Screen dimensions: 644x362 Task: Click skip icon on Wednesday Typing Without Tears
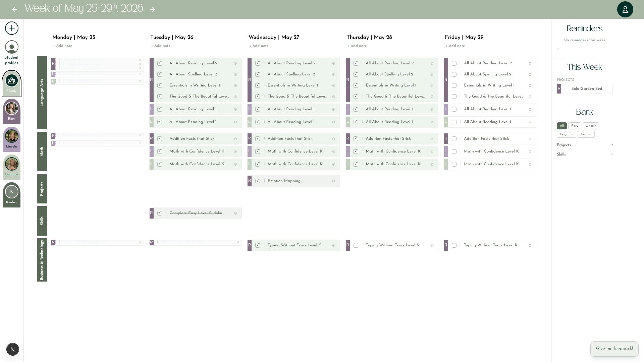[x=334, y=245]
